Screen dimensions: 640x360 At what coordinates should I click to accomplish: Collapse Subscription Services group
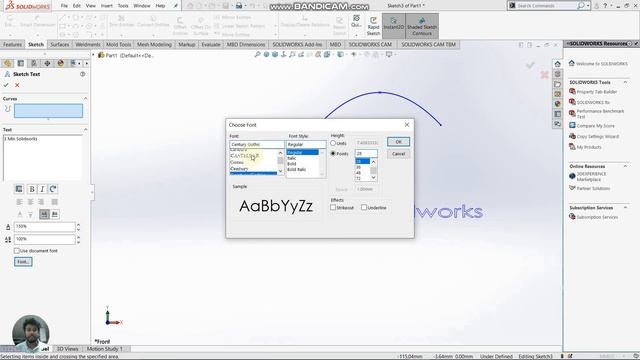click(x=625, y=208)
